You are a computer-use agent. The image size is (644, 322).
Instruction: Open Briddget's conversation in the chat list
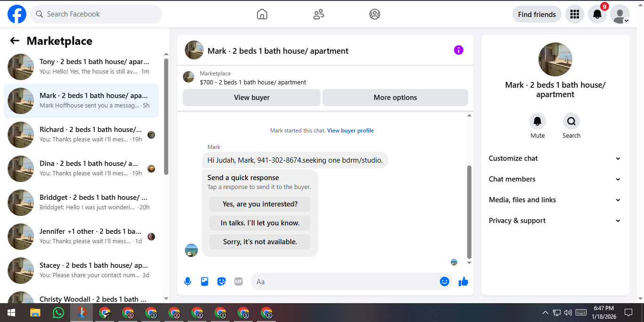point(81,203)
